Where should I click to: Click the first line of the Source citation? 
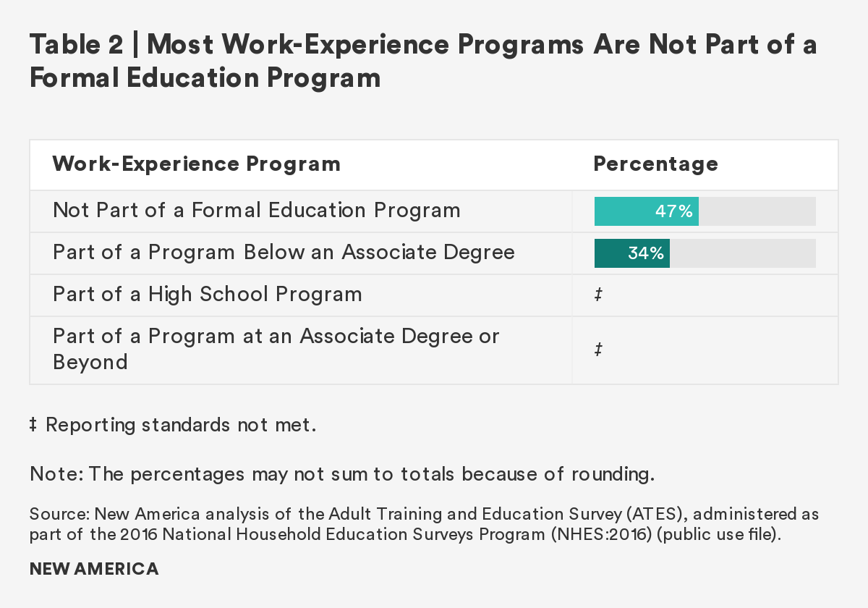424,515
